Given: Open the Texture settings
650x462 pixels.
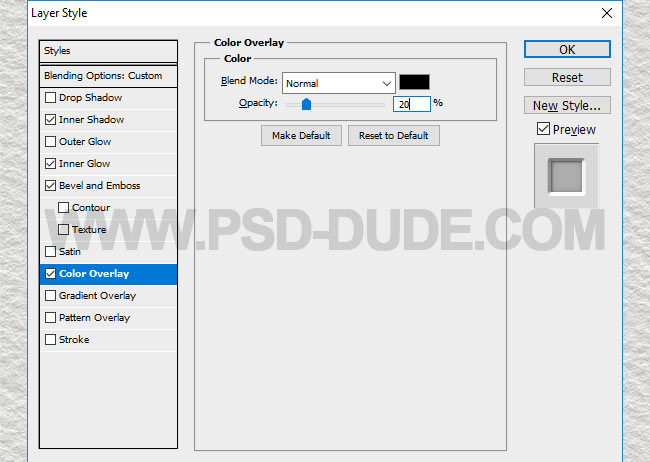Looking at the screenshot, I should (x=89, y=230).
